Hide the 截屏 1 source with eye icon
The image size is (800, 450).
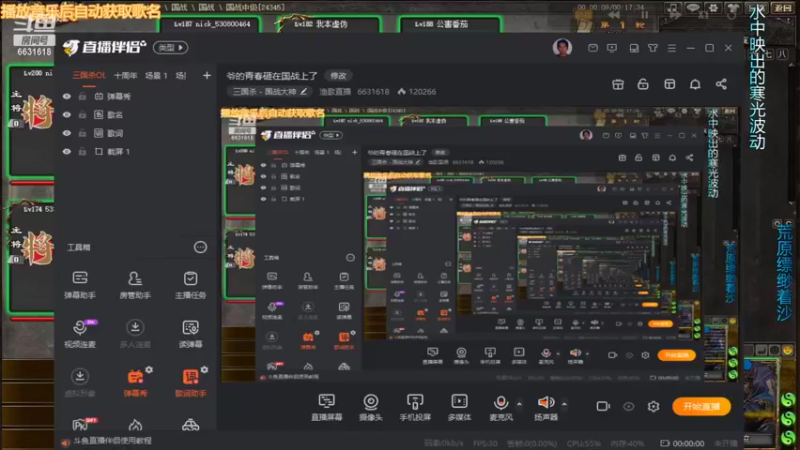(67, 152)
